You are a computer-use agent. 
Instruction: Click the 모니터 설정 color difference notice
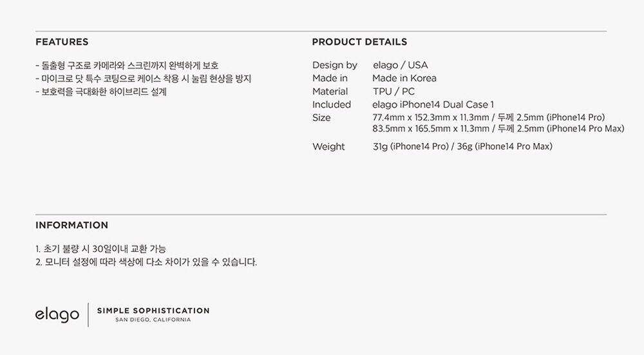tap(146, 262)
